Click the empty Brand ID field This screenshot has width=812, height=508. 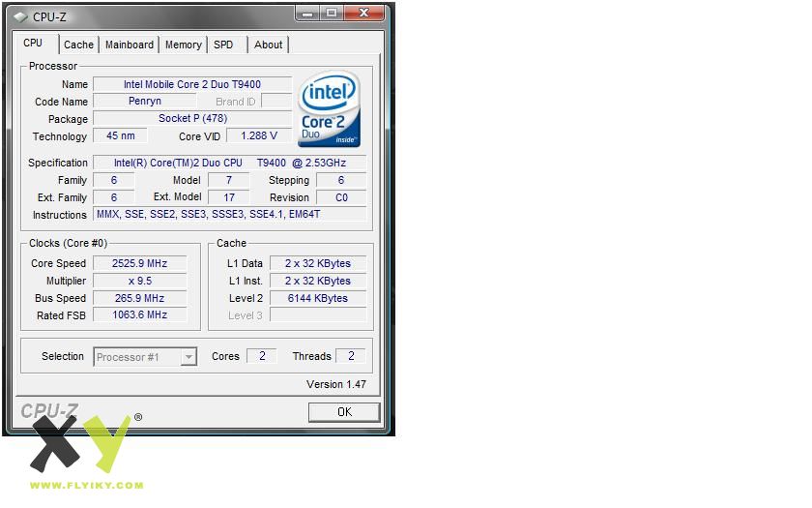coord(276,101)
